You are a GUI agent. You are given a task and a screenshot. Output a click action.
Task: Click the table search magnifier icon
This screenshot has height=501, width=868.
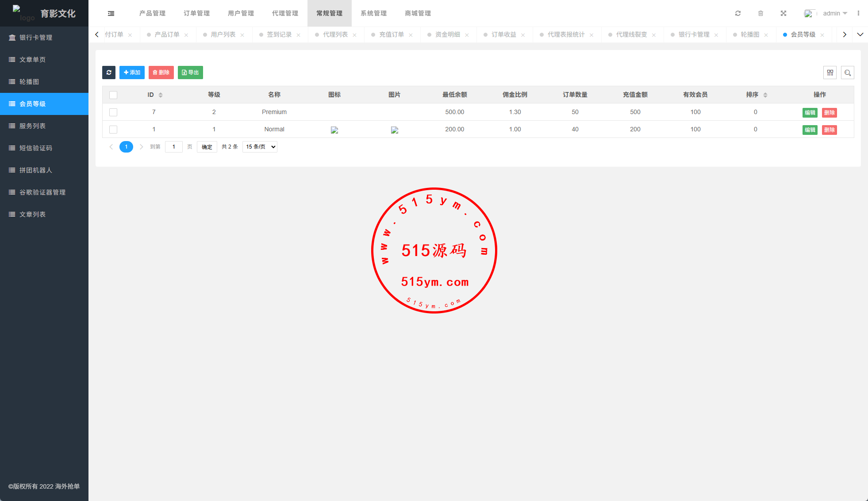click(848, 73)
